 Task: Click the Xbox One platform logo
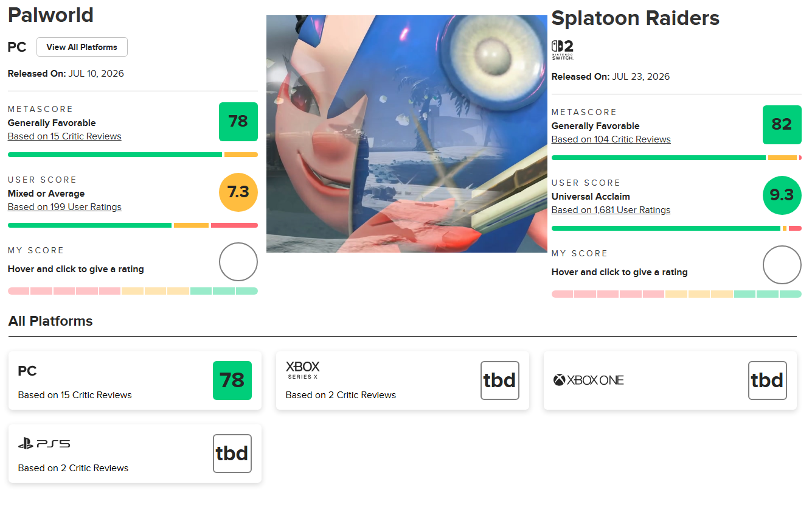pyautogui.click(x=589, y=380)
